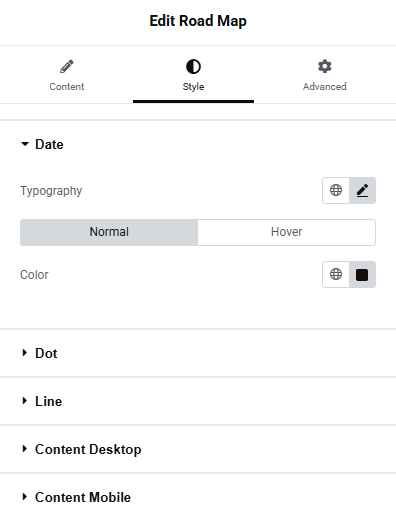Edit Typography with the pencil icon
Image resolution: width=396 pixels, height=513 pixels.
pos(362,190)
